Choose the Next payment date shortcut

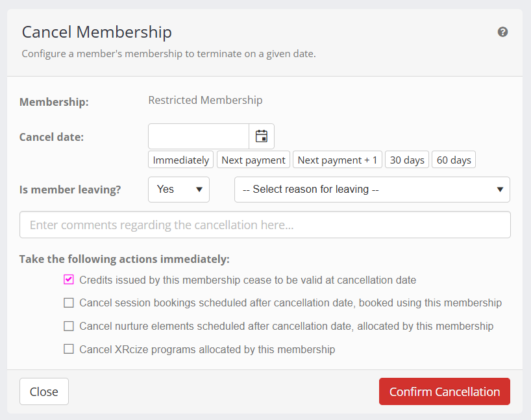point(253,160)
